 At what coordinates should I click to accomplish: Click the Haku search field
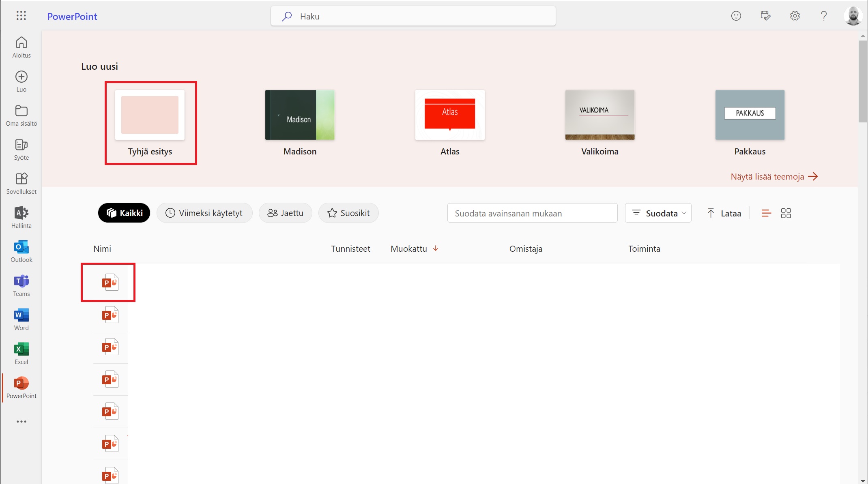point(413,16)
